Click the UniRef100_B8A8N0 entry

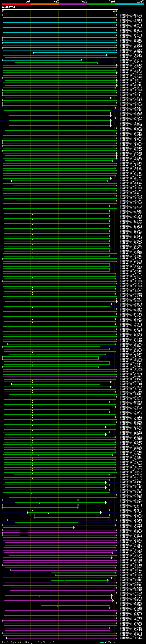click(131, 40)
